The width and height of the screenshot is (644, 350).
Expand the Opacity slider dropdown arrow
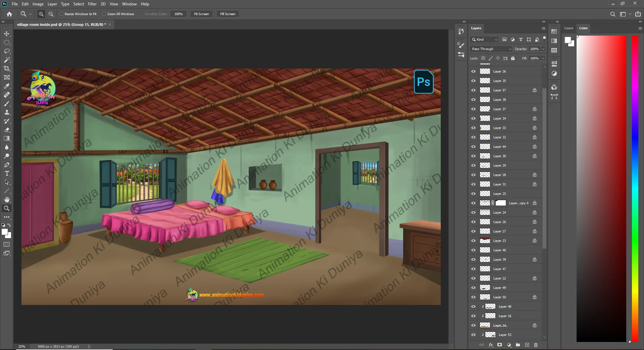click(x=543, y=49)
